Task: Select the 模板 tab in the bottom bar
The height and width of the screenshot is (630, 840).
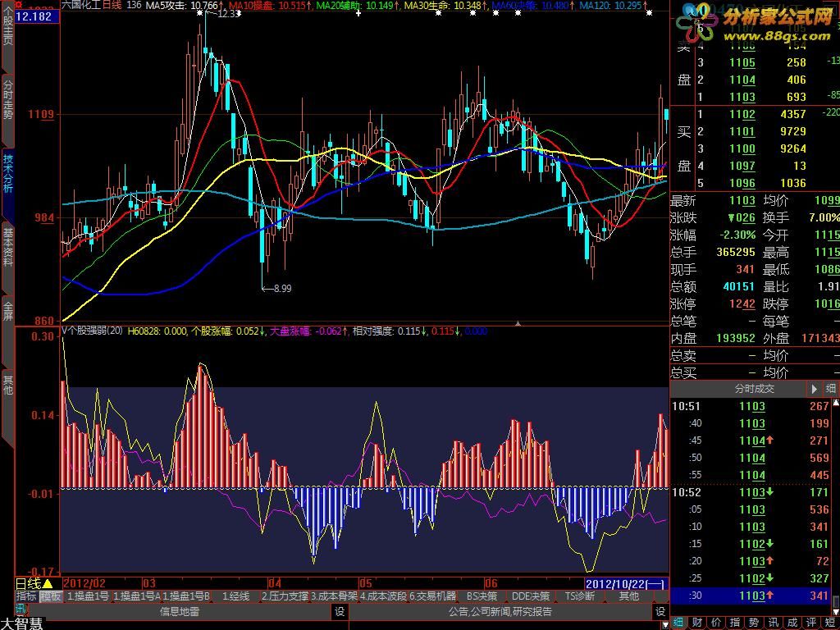Action: pyautogui.click(x=51, y=596)
